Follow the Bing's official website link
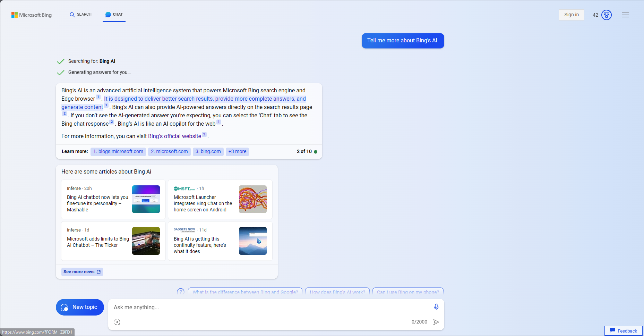This screenshot has width=644, height=336. pyautogui.click(x=174, y=136)
